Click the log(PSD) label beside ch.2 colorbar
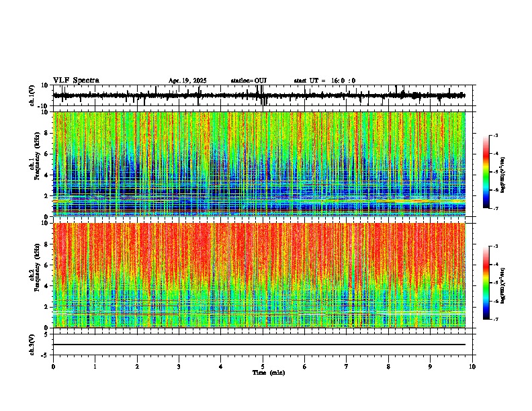The image size is (532, 411). click(x=502, y=285)
